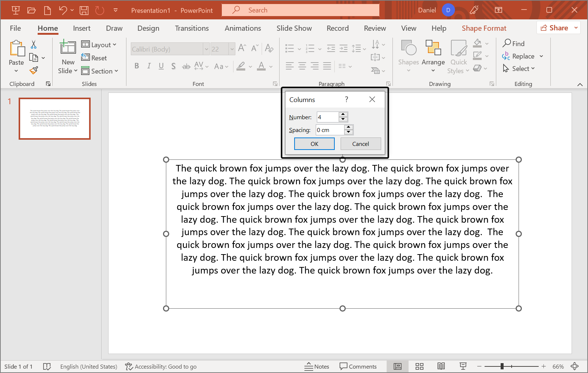
Task: Toggle the Comments pane
Action: 358,366
